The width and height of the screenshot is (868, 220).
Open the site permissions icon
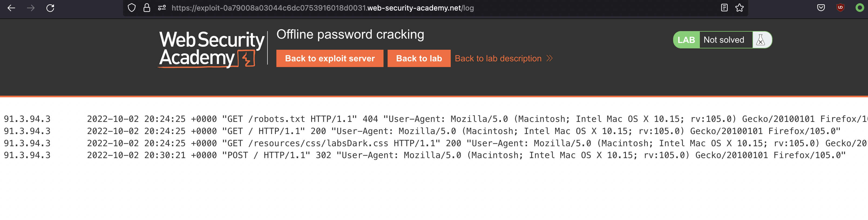162,8
